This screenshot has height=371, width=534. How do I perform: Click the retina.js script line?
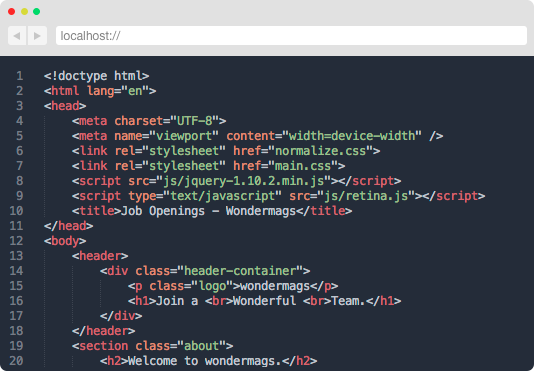pyautogui.click(x=278, y=196)
